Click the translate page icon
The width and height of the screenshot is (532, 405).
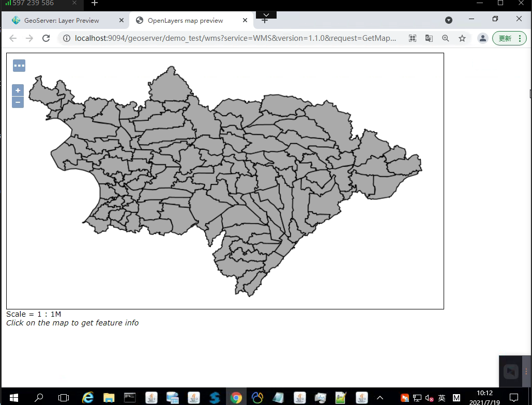[429, 38]
